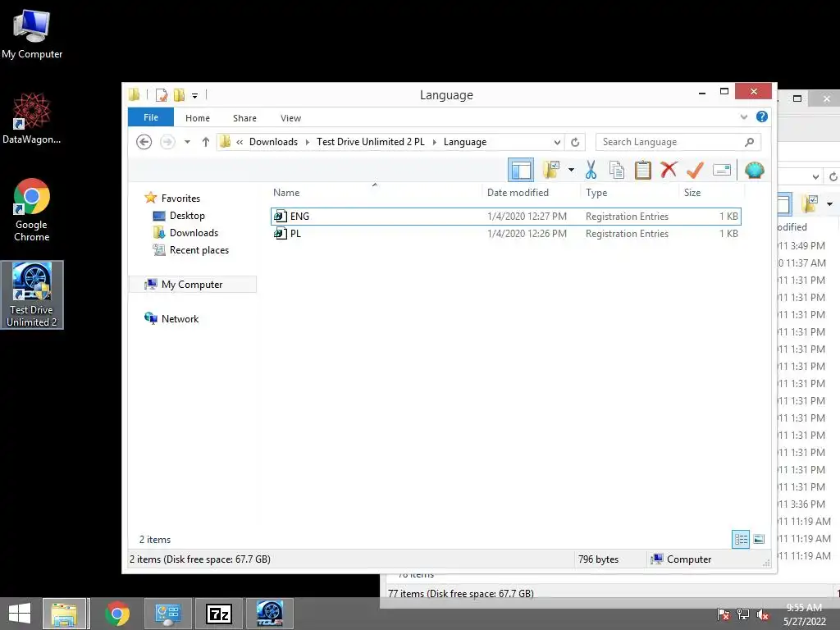
Task: Maximize the background Explorer window
Action: (x=797, y=98)
